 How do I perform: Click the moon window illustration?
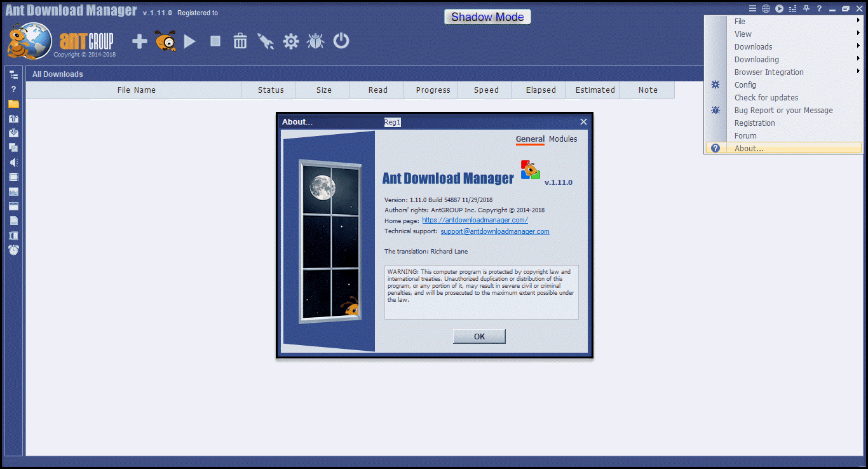[x=329, y=241]
